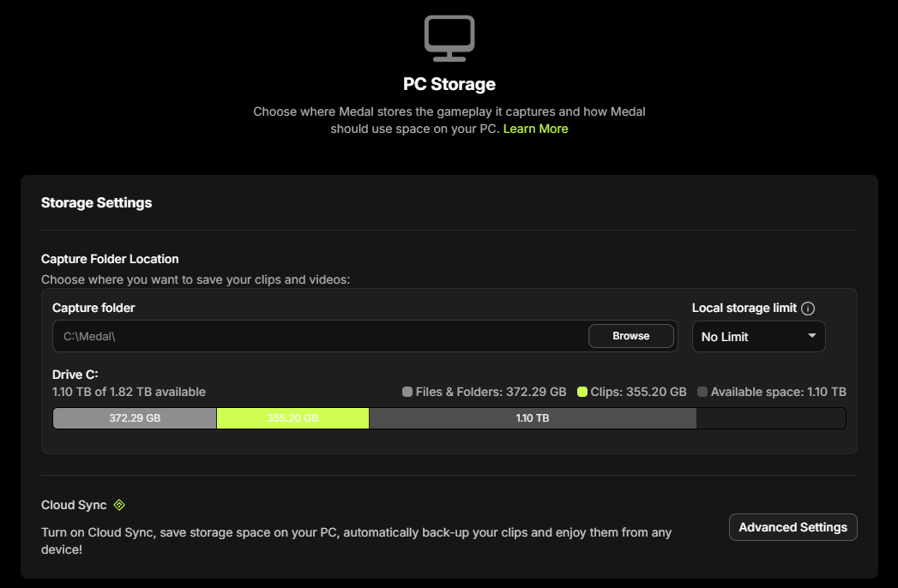Click the Available space legend swatch
This screenshot has width=898, height=588.
[702, 392]
